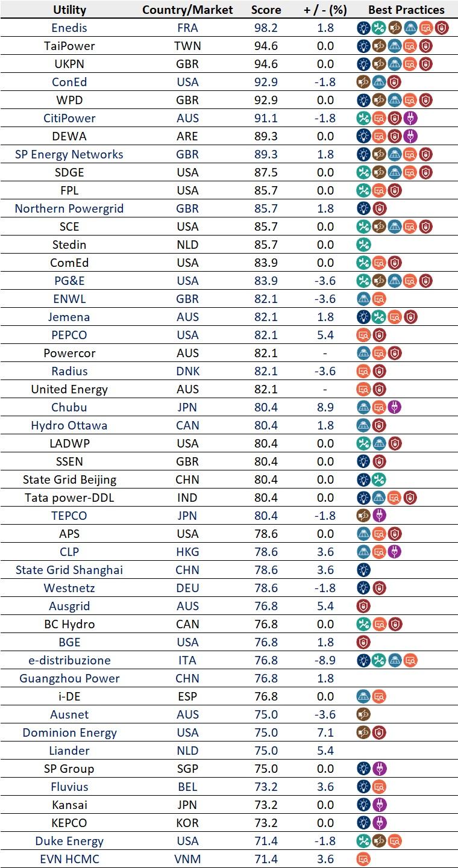Click the Score column header
This screenshot has height=868, width=458.
(266, 10)
